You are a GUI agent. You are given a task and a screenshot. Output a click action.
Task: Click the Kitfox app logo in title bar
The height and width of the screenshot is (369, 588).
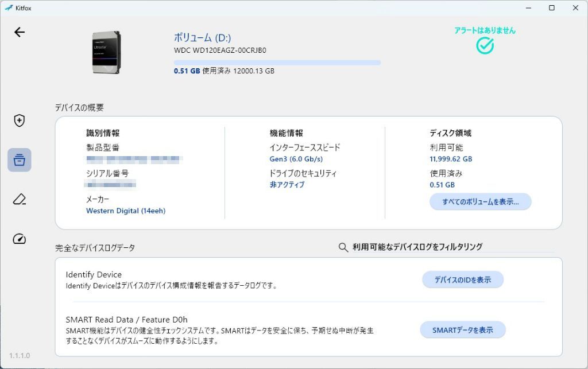[x=8, y=8]
